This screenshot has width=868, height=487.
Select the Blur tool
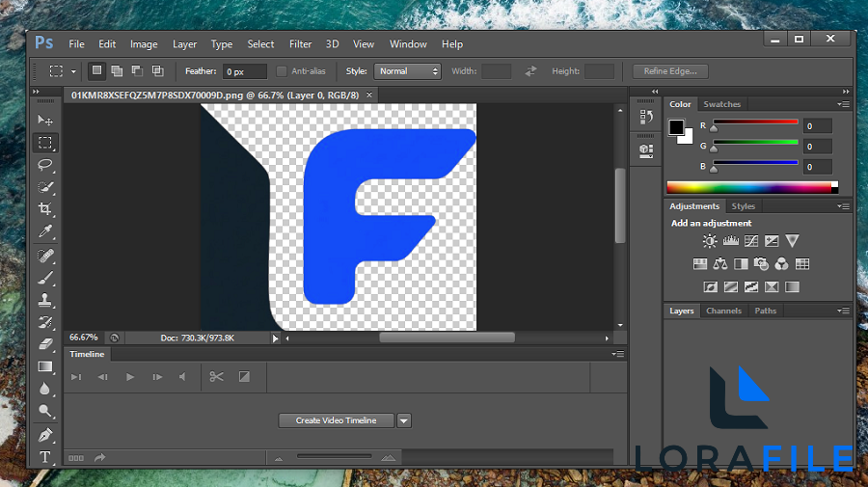point(45,389)
